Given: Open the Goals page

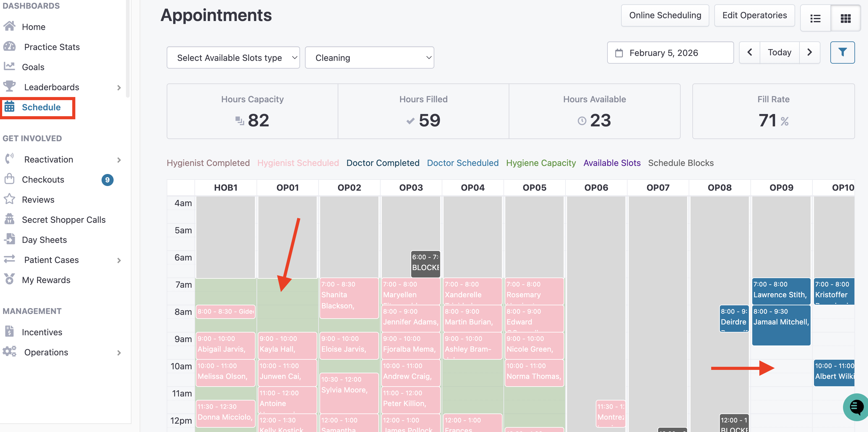Looking at the screenshot, I should coord(33,67).
